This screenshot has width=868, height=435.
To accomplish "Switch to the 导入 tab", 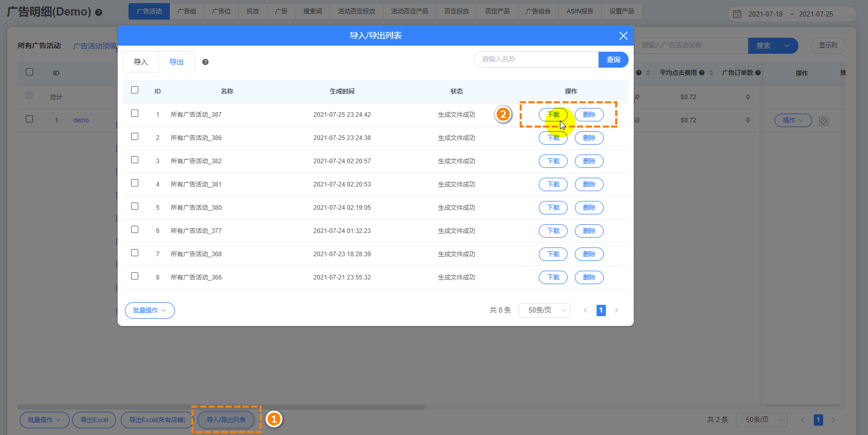I will (x=141, y=62).
